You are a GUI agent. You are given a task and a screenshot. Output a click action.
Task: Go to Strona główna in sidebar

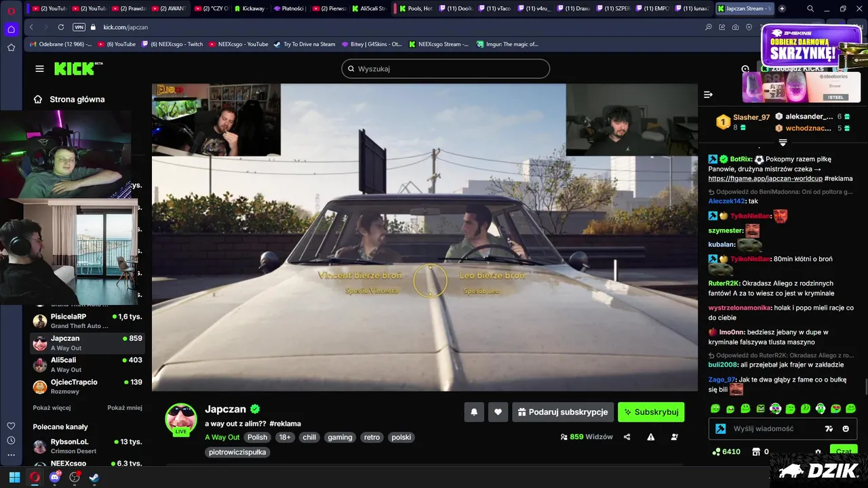[70, 99]
